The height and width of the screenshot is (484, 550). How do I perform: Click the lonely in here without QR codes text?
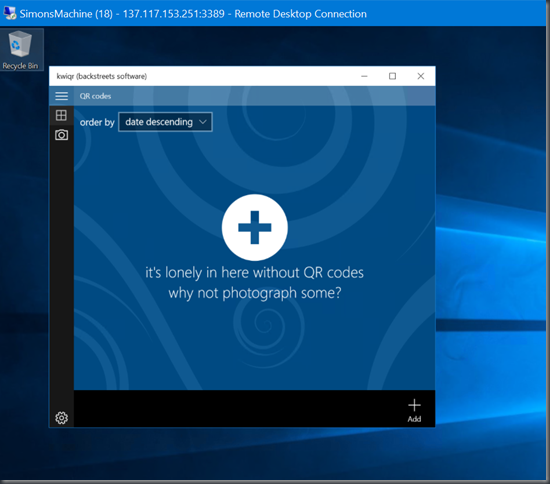tap(255, 273)
